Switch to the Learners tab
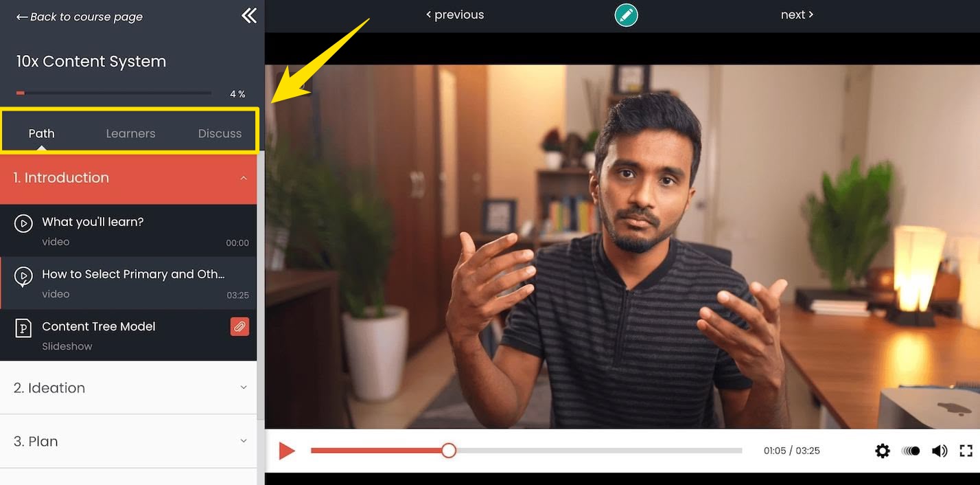 coord(130,133)
